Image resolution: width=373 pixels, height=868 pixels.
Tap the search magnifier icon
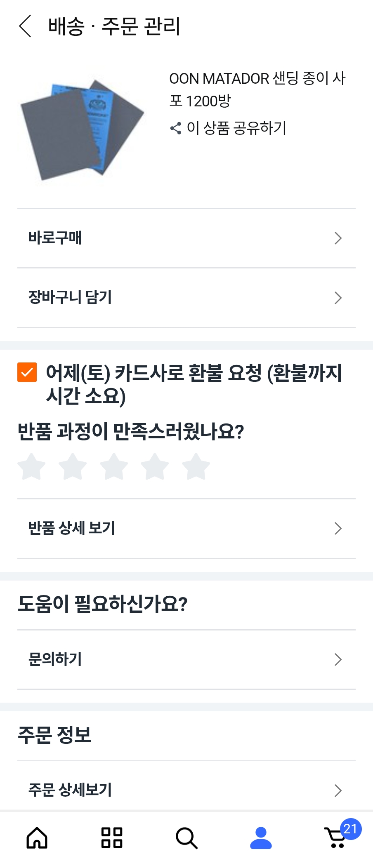click(186, 838)
